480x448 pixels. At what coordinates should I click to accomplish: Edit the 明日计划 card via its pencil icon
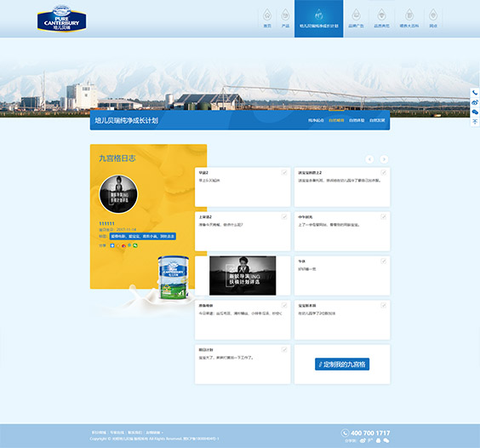(284, 350)
